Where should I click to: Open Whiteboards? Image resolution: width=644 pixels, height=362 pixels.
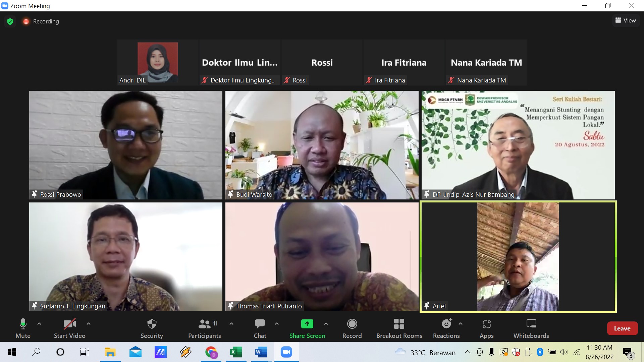(x=531, y=328)
